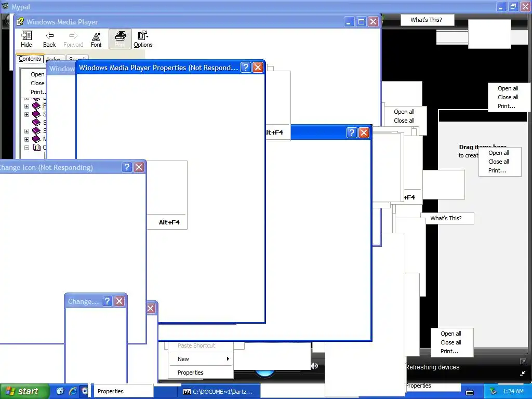
Task: Click the Properties taskbar button
Action: pos(124,391)
